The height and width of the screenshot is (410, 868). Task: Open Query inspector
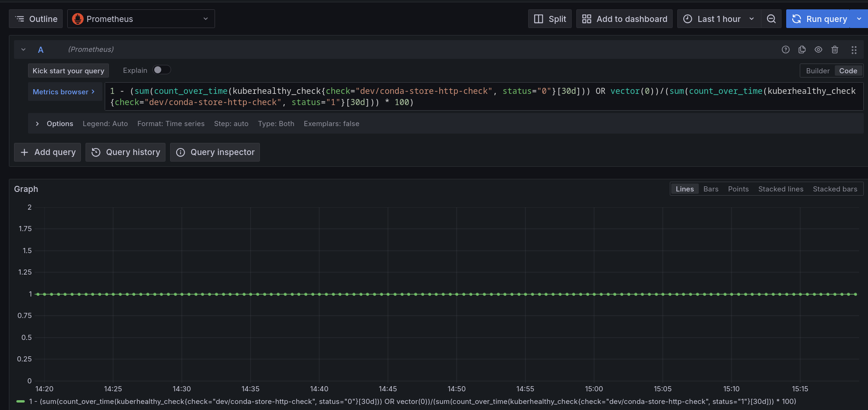point(215,152)
